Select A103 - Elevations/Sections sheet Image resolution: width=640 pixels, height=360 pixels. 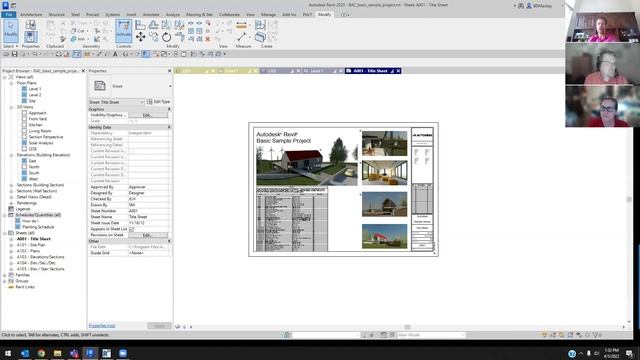click(40, 257)
